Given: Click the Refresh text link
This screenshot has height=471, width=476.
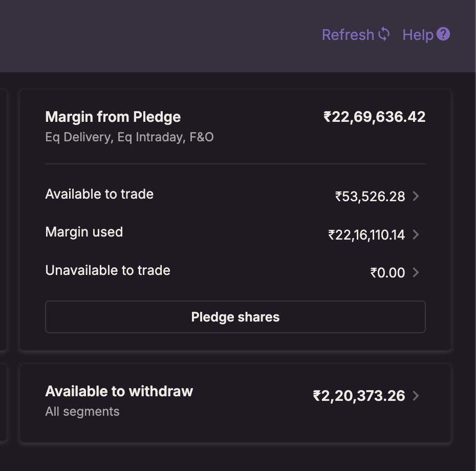Looking at the screenshot, I should 348,35.
